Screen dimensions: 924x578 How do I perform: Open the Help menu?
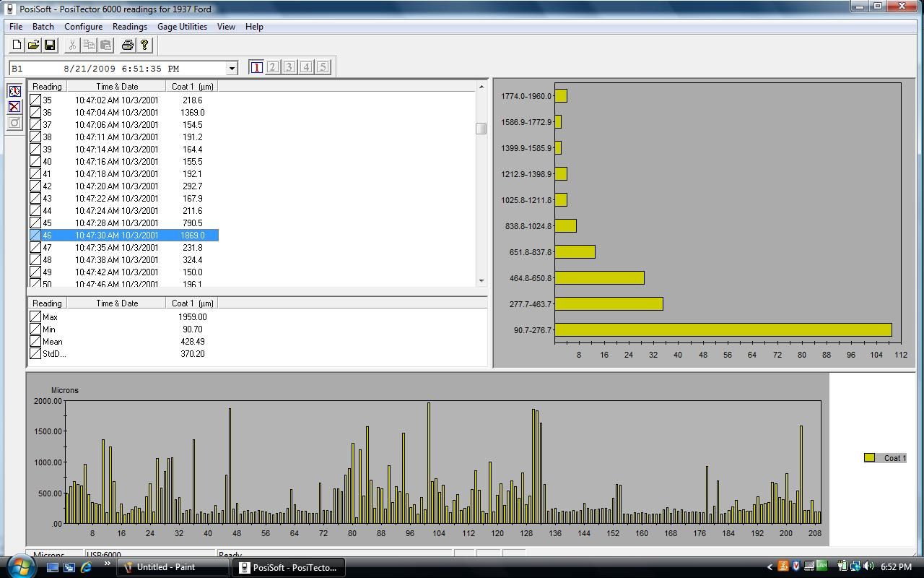pos(254,27)
